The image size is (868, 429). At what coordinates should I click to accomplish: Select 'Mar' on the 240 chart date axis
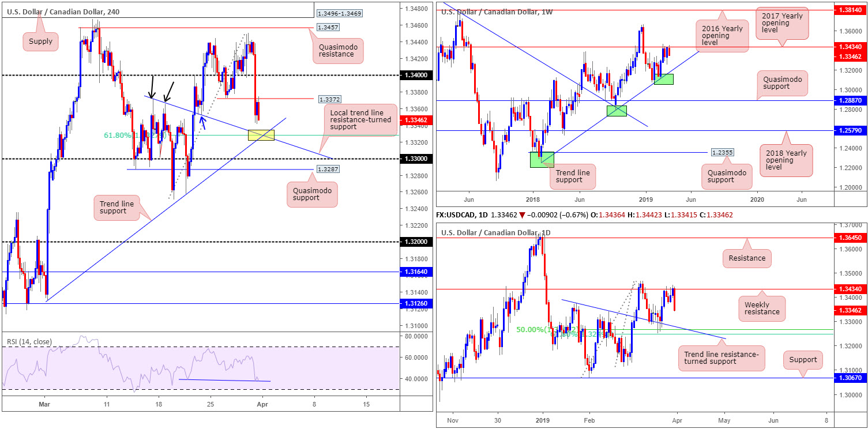coord(44,405)
